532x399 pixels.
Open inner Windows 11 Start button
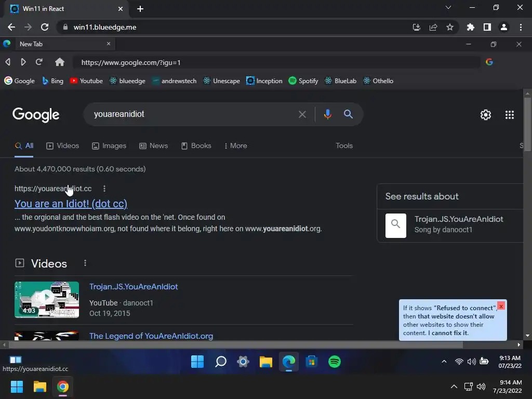197,362
